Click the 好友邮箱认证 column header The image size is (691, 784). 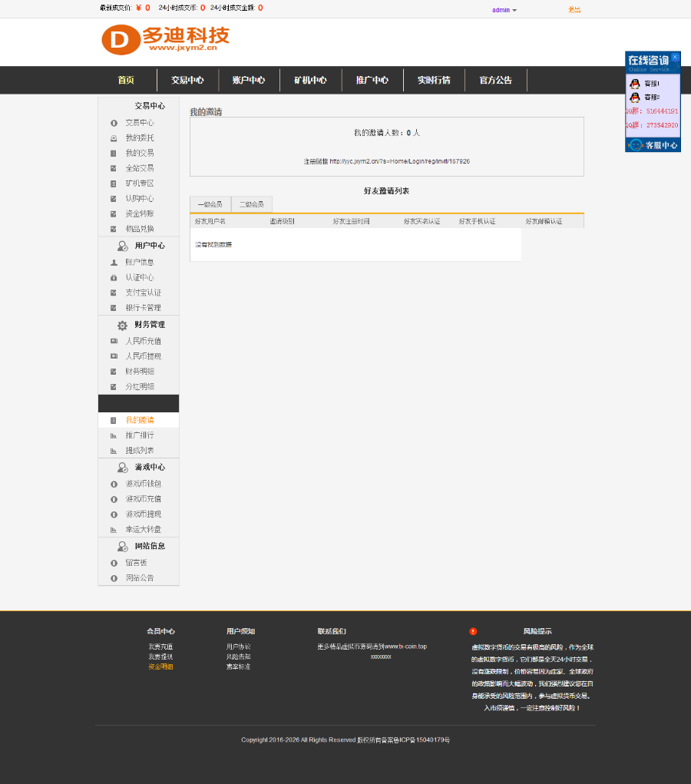(x=544, y=221)
